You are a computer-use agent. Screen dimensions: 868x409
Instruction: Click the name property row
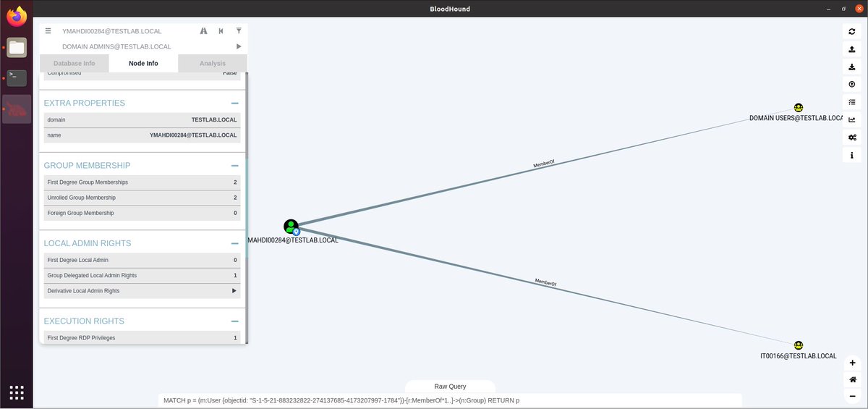point(142,135)
